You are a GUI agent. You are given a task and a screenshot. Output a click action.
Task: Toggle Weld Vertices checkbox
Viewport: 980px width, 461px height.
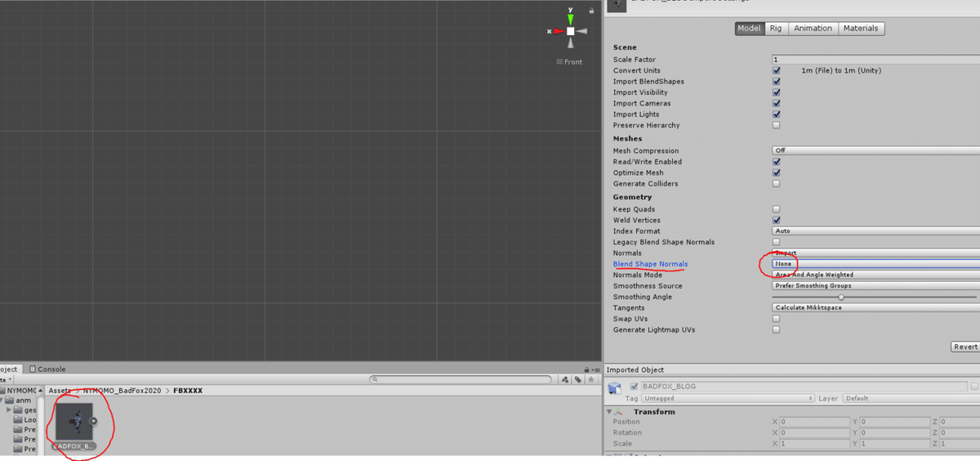(x=776, y=220)
